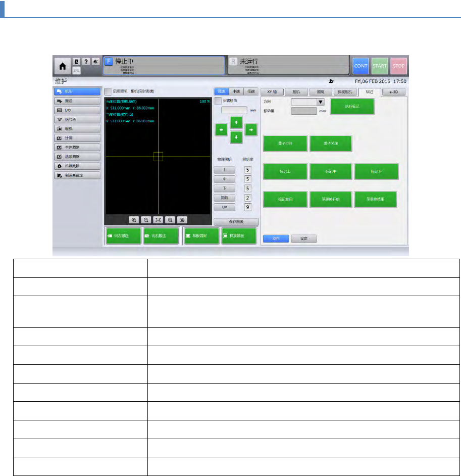This screenshot has width=461, height=476.
Task: Open the 方向 direction dropdown
Action: [x=308, y=102]
